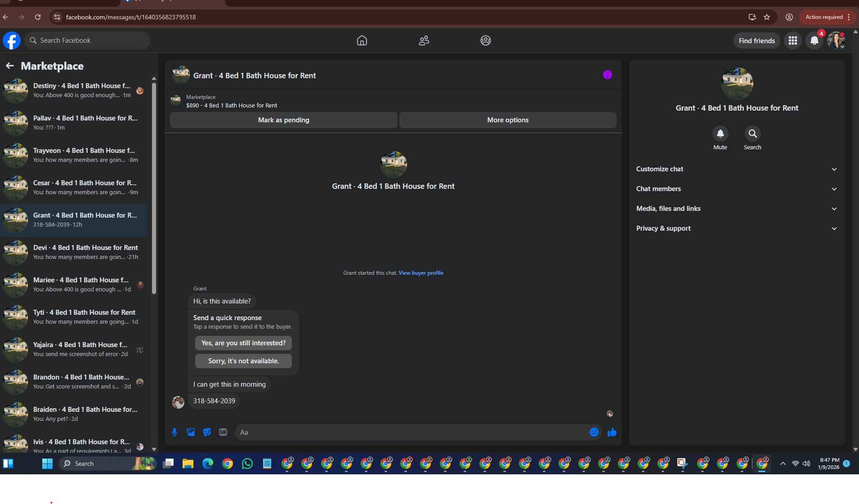Click conversation list scrollbar
The image size is (859, 504).
(x=154, y=189)
